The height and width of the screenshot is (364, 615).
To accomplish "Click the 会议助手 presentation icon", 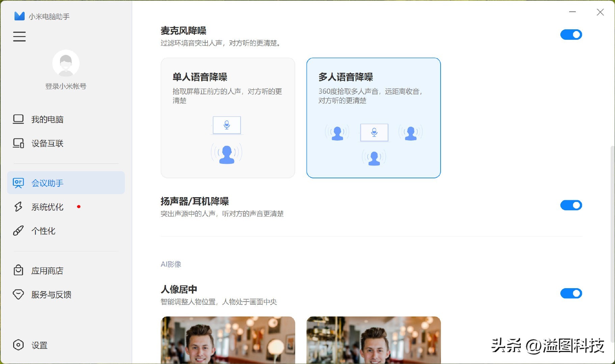I will pos(18,183).
